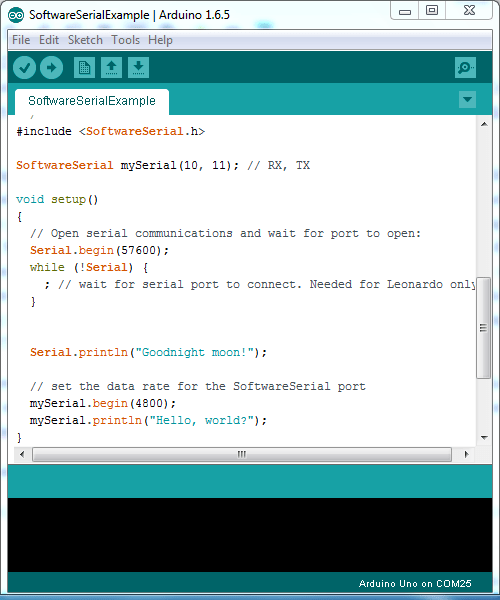
Task: Click the horizontal scrollbar thumb
Action: [242, 455]
